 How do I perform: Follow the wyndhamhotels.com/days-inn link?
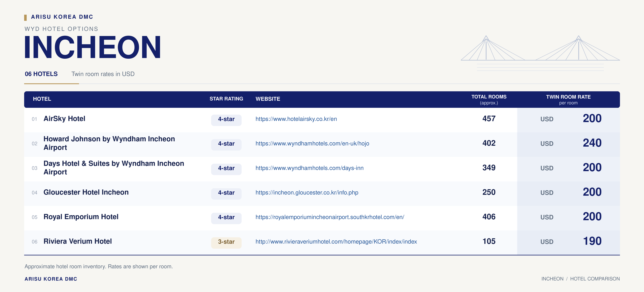310,168
